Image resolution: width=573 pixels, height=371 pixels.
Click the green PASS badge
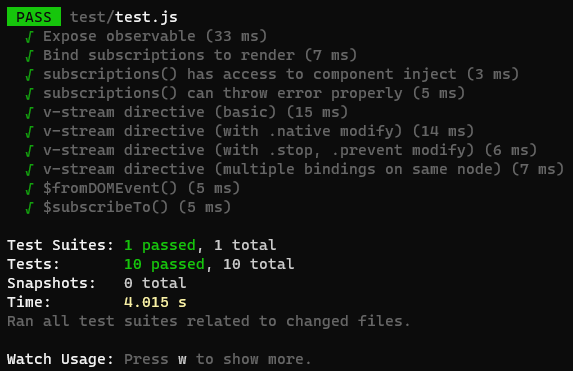point(34,17)
